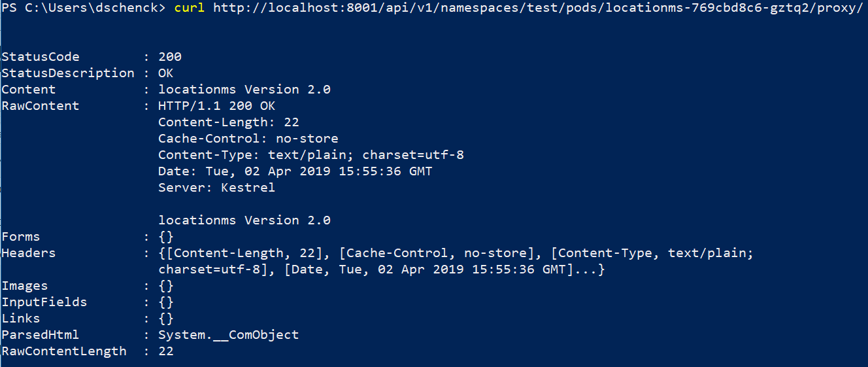Click the Content value locationms Version 2.0
This screenshot has height=367, width=868.
coord(244,90)
